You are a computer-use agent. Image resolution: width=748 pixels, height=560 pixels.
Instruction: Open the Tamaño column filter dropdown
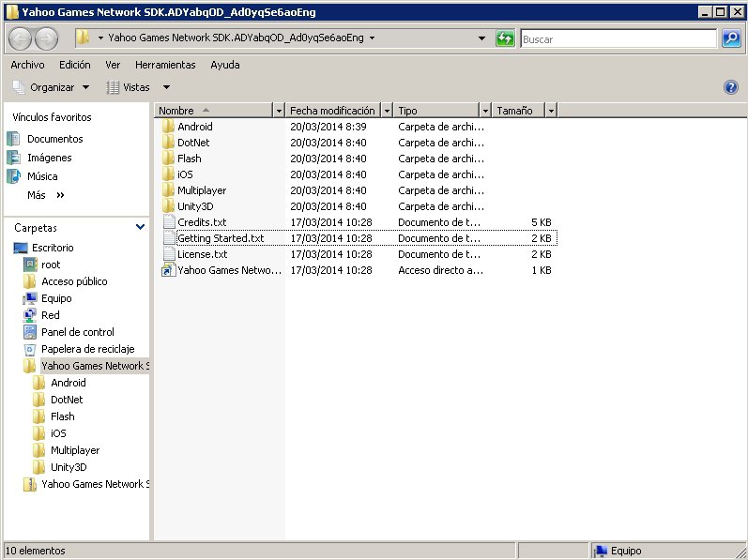coord(551,111)
